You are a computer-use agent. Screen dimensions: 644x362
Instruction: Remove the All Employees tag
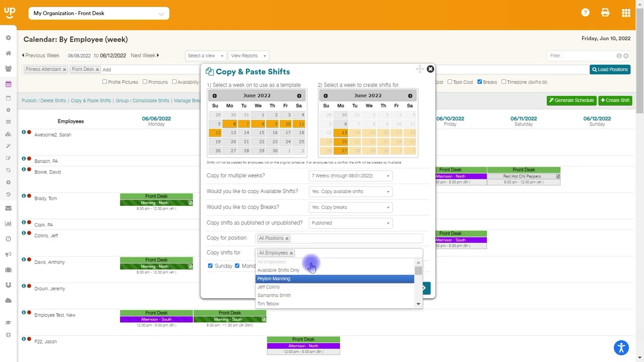(291, 253)
